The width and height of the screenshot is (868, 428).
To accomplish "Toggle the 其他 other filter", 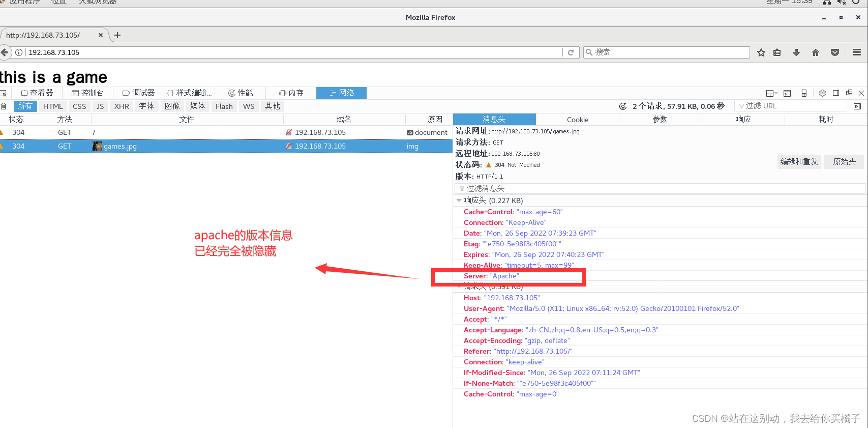I will click(x=273, y=106).
